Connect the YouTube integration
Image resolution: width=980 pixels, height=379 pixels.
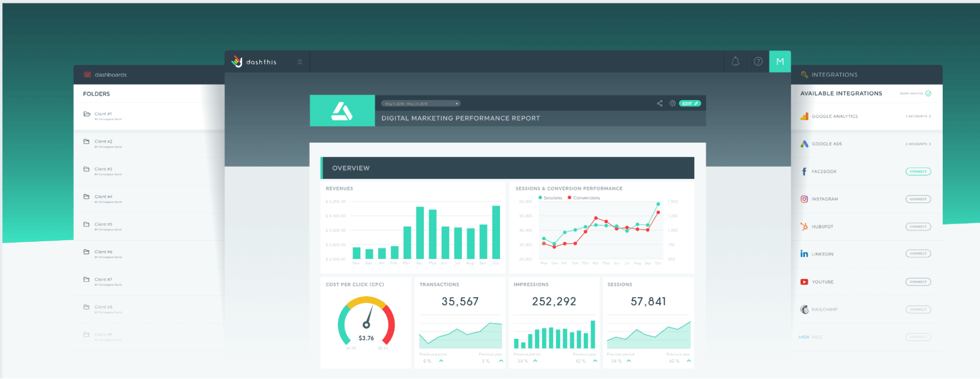918,282
